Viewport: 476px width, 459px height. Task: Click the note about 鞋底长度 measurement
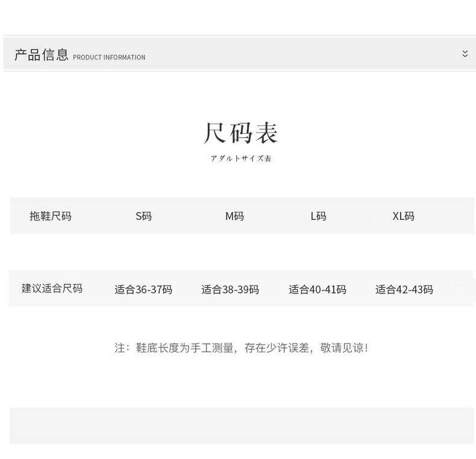[x=242, y=348]
